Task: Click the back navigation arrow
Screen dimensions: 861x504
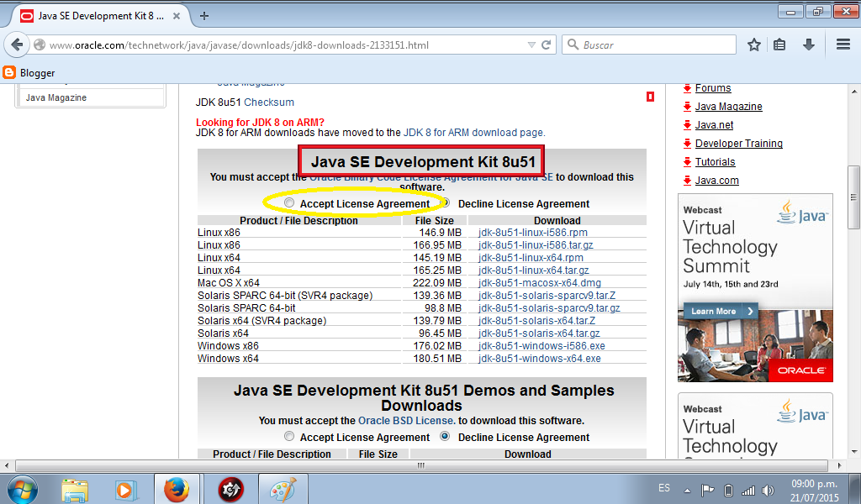Action: point(17,44)
